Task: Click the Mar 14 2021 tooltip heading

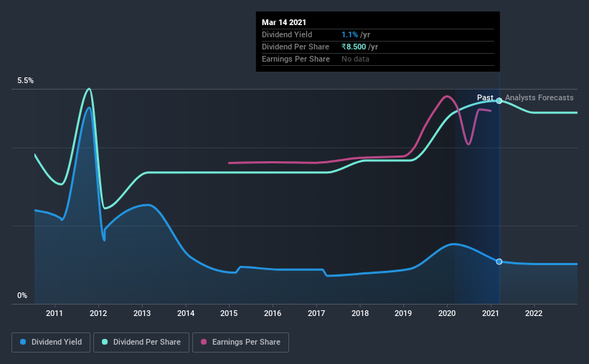Action: [x=284, y=22]
